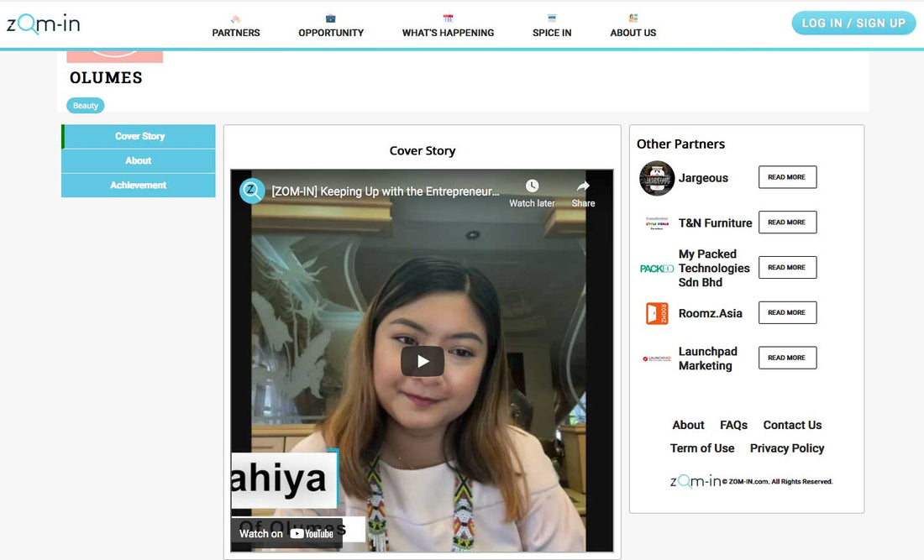924x560 pixels.
Task: Select the Beauty category tag
Action: click(x=86, y=106)
